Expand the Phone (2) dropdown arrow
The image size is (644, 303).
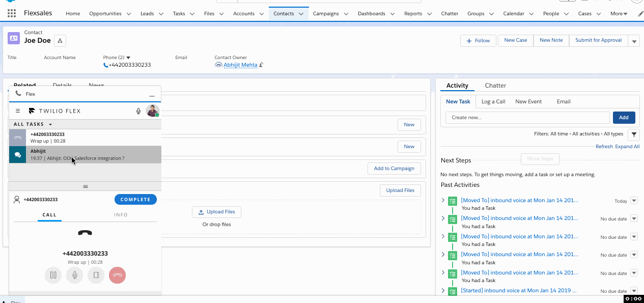(x=128, y=58)
